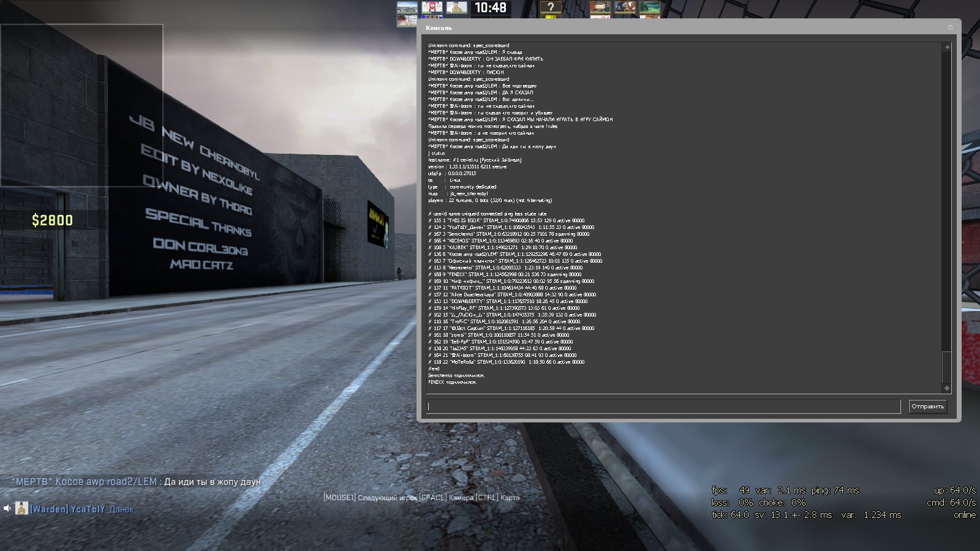Image resolution: width=980 pixels, height=551 pixels.
Task: Click the speaking player avatar beside round timer
Action: coord(456,7)
